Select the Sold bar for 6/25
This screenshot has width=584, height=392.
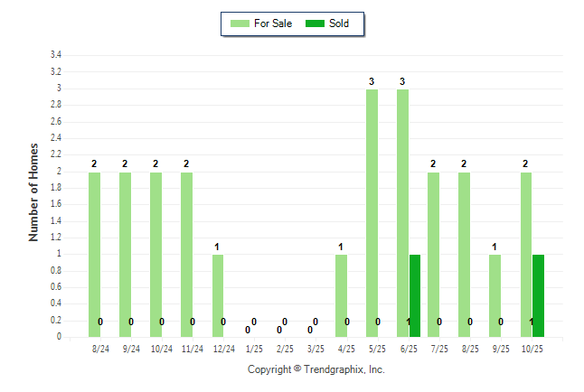[x=415, y=295]
